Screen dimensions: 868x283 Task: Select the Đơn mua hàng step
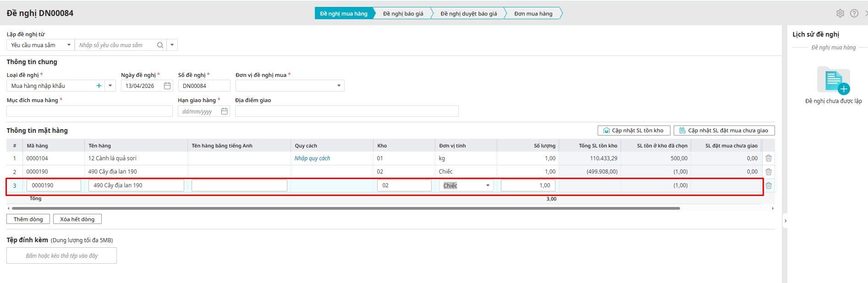[533, 13]
